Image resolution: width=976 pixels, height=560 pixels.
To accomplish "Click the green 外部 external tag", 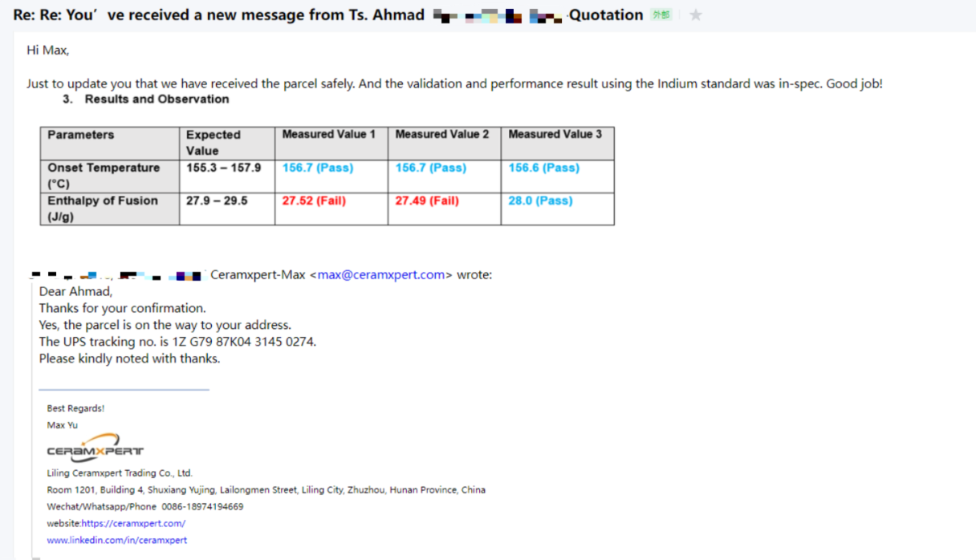I will [x=662, y=15].
